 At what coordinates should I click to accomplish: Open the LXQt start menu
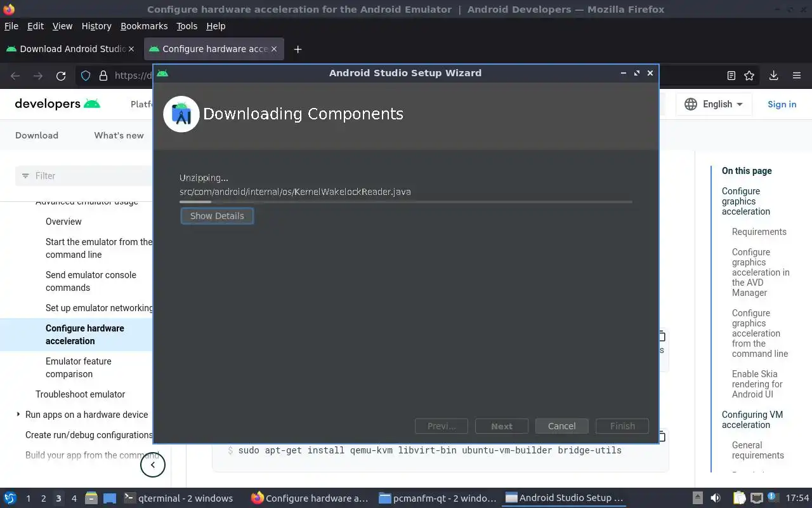tap(10, 498)
